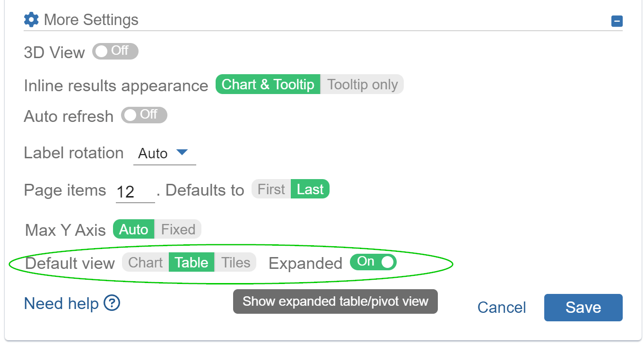
Task: Switch inline results to Tooltip only
Action: [362, 84]
